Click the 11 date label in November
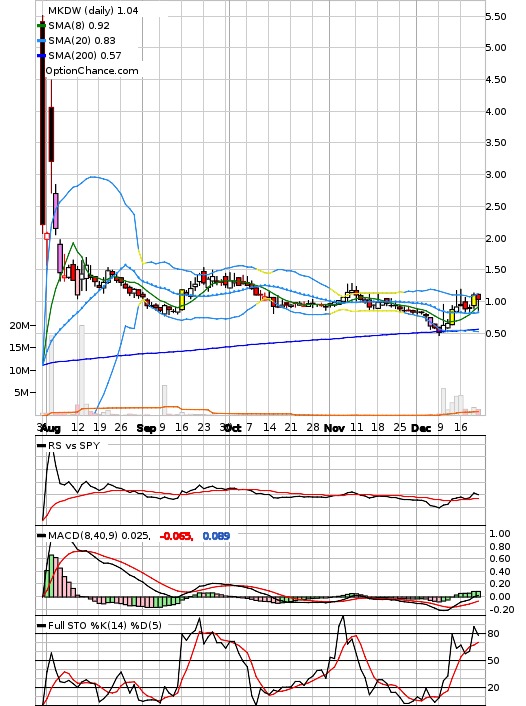Viewport: 526px width, 706px height. [x=356, y=427]
